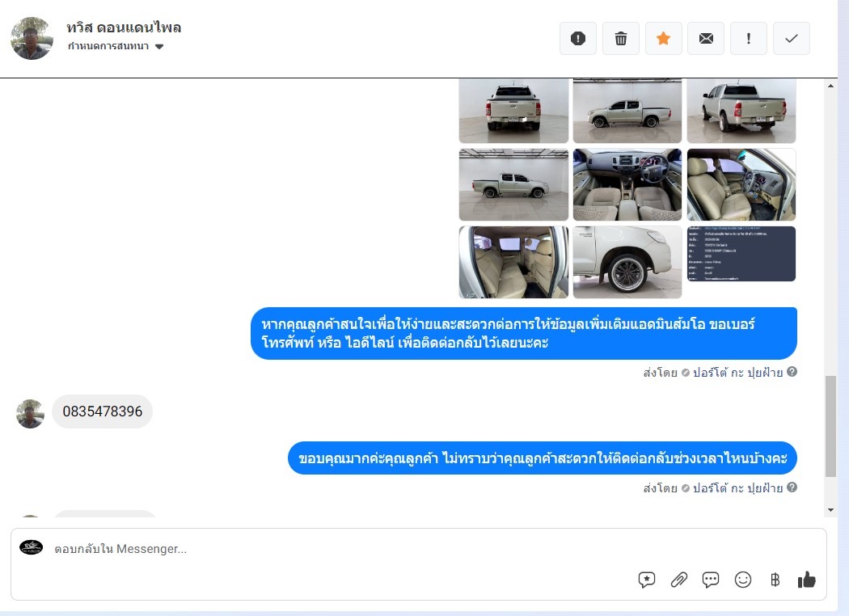Open contact name ทวิส ดอนแดนไพล

(x=124, y=27)
